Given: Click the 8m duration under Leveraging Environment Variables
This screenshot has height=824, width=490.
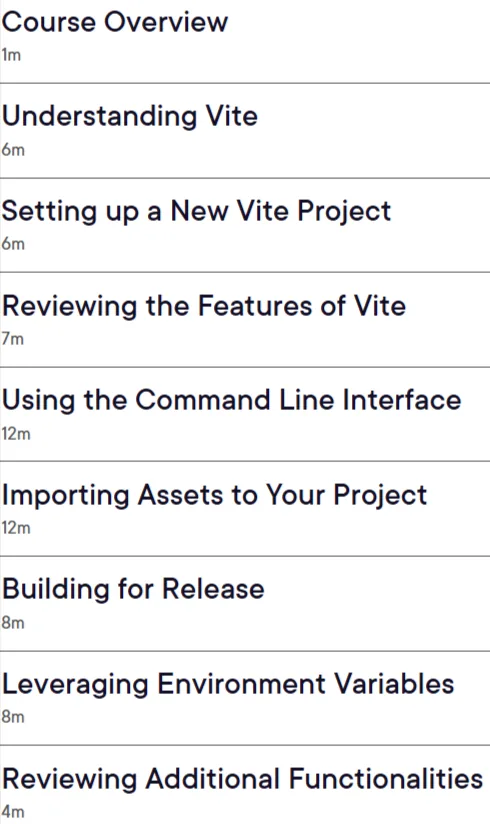Looking at the screenshot, I should pos(13,717).
